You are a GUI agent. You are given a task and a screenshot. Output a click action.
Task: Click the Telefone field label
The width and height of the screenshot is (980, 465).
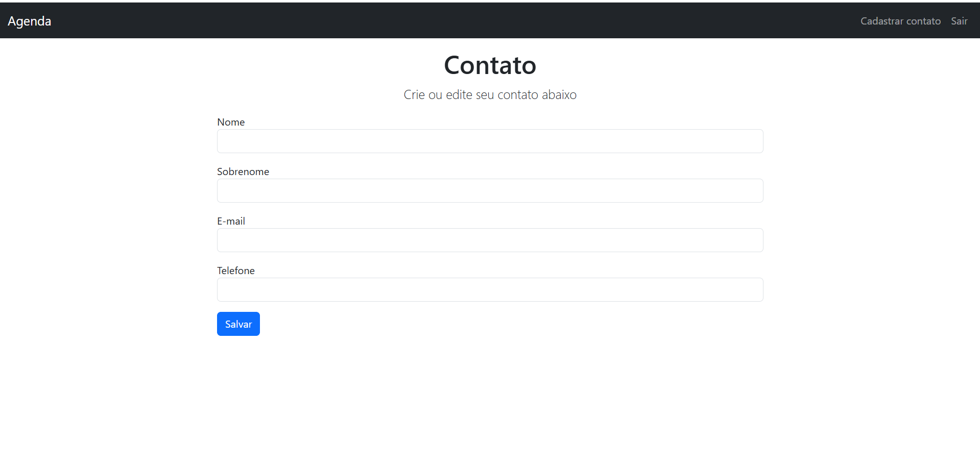click(x=236, y=271)
